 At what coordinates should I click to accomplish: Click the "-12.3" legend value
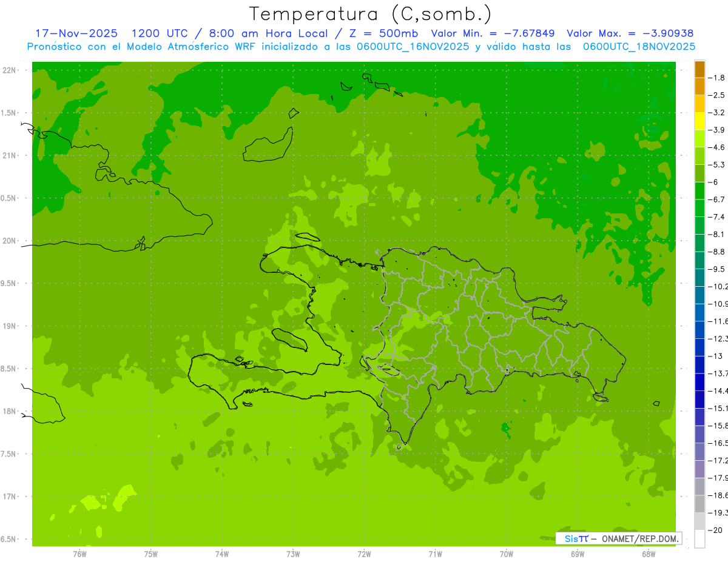point(718,339)
